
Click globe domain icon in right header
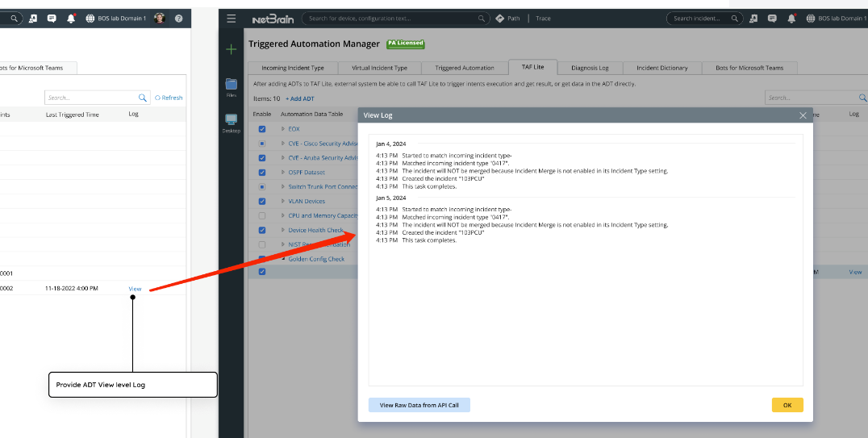click(811, 19)
